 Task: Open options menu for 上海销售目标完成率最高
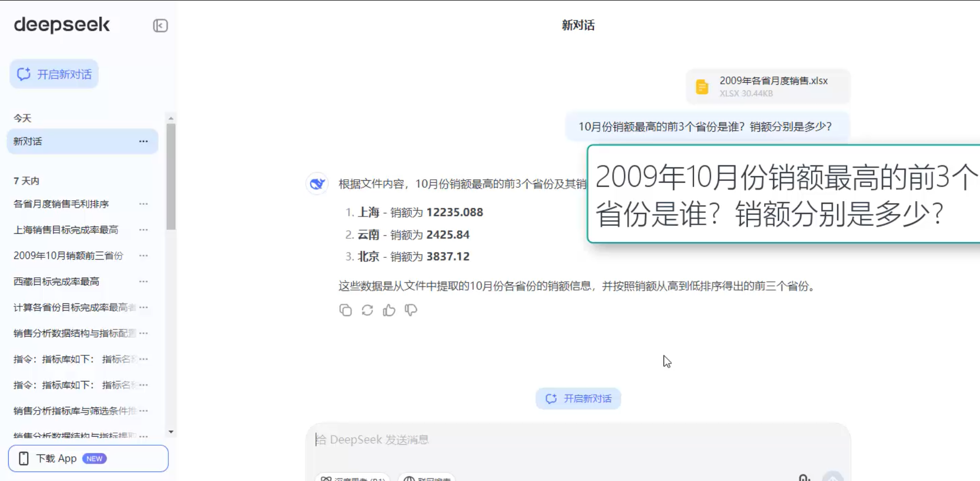coord(143,230)
